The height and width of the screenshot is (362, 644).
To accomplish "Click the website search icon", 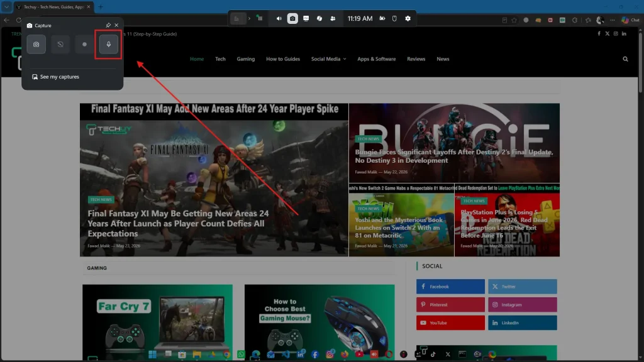I will point(625,59).
